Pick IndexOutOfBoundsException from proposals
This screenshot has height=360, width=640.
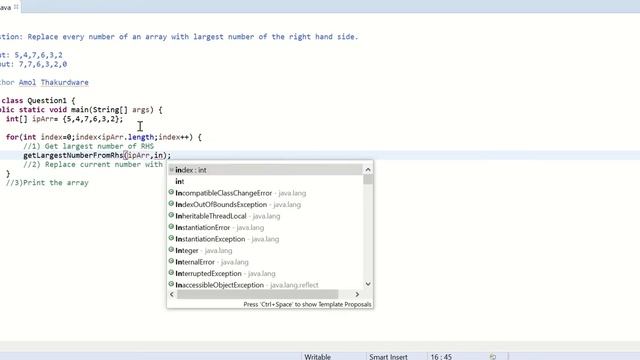pyautogui.click(x=265, y=204)
